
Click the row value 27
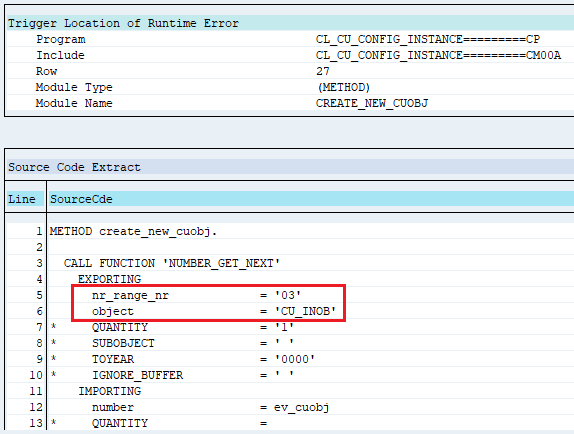tap(323, 71)
